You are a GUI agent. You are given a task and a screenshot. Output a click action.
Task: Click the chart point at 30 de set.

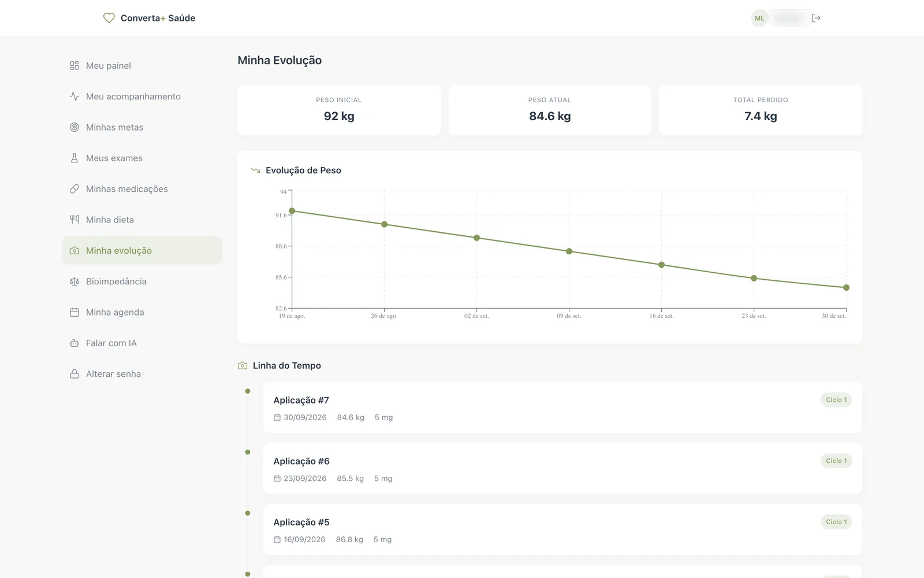[846, 287]
